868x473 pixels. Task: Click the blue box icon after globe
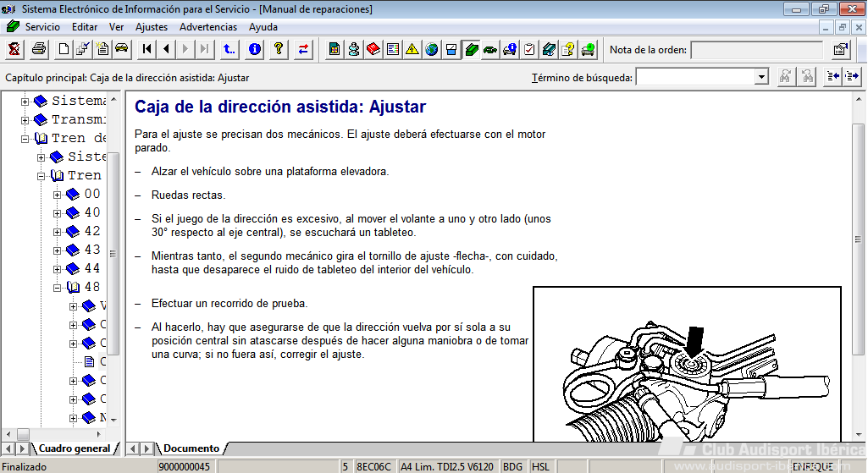[x=451, y=50]
